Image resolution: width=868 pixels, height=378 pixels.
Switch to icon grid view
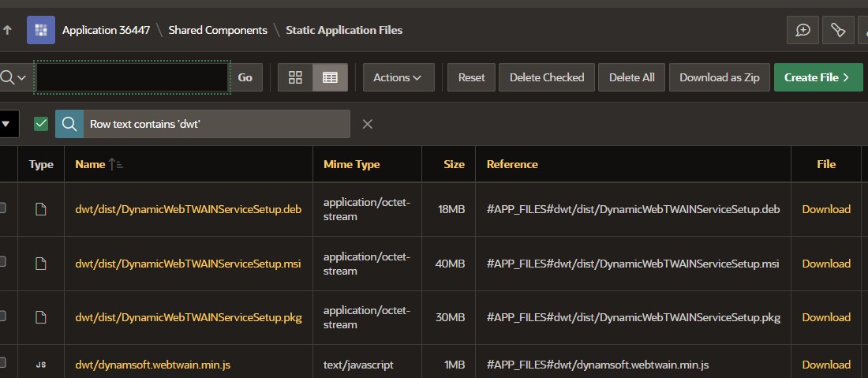click(x=296, y=77)
